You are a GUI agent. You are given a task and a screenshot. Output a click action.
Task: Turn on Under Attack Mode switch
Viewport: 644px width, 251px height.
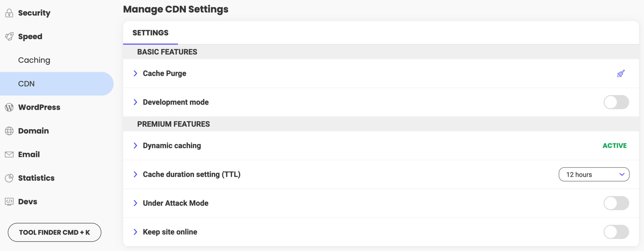point(616,203)
